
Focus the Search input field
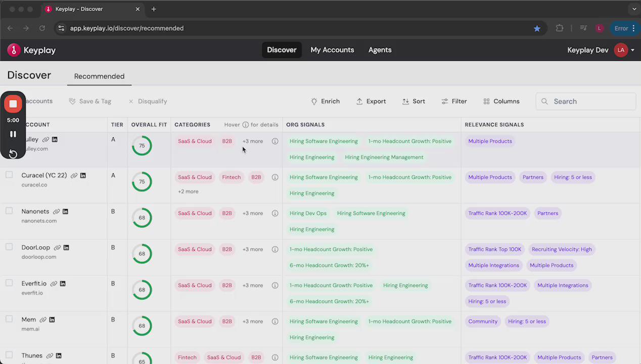[586, 101]
